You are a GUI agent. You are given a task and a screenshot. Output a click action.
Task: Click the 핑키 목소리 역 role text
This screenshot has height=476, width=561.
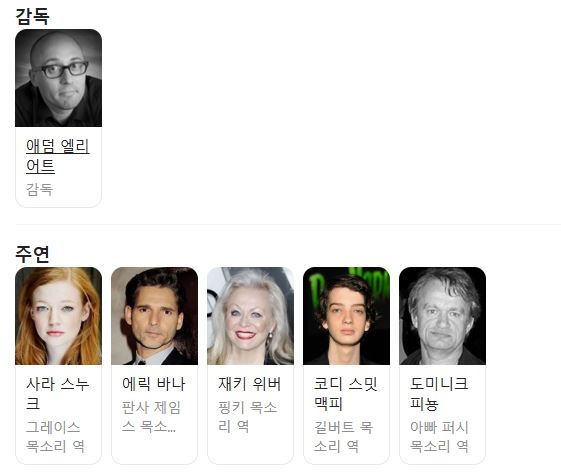(x=247, y=417)
